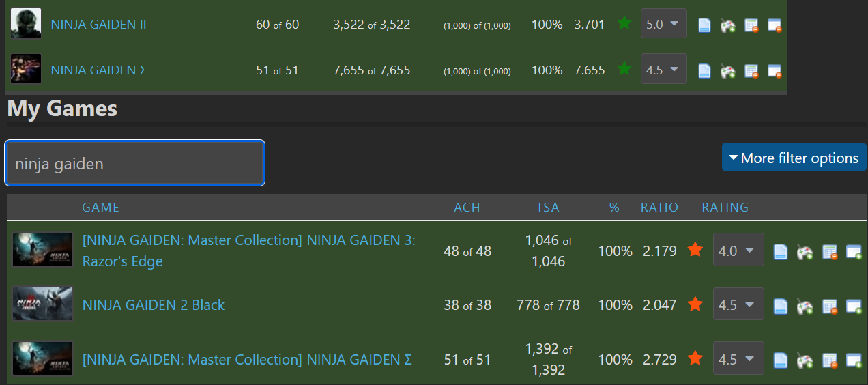
Task: Click the window minus icon for NINJA GAIDEN II
Action: (775, 25)
